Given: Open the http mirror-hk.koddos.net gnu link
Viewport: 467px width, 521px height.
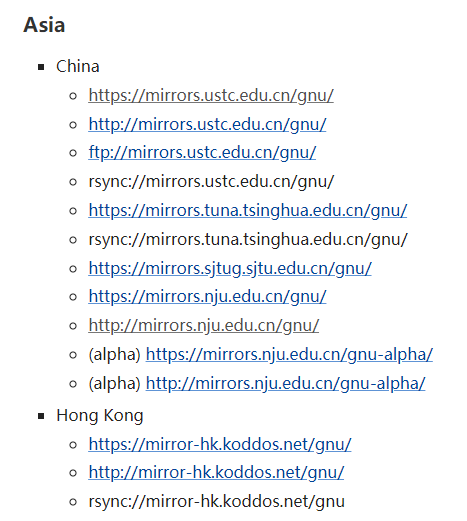Looking at the screenshot, I should point(216,472).
